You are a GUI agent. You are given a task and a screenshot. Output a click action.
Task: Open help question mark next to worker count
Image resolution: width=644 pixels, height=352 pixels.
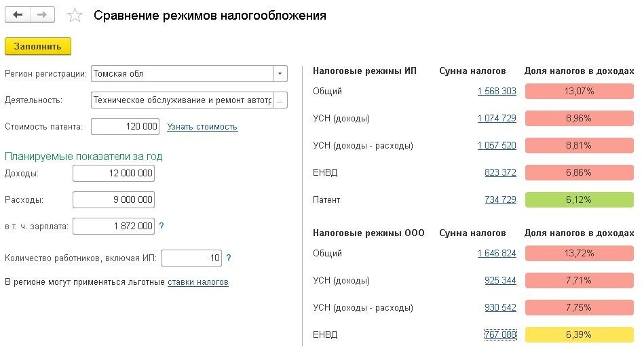click(x=229, y=258)
